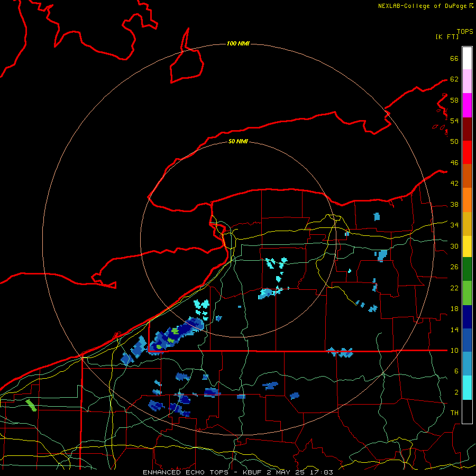Click the diagonal light green echo streak

coord(31,405)
